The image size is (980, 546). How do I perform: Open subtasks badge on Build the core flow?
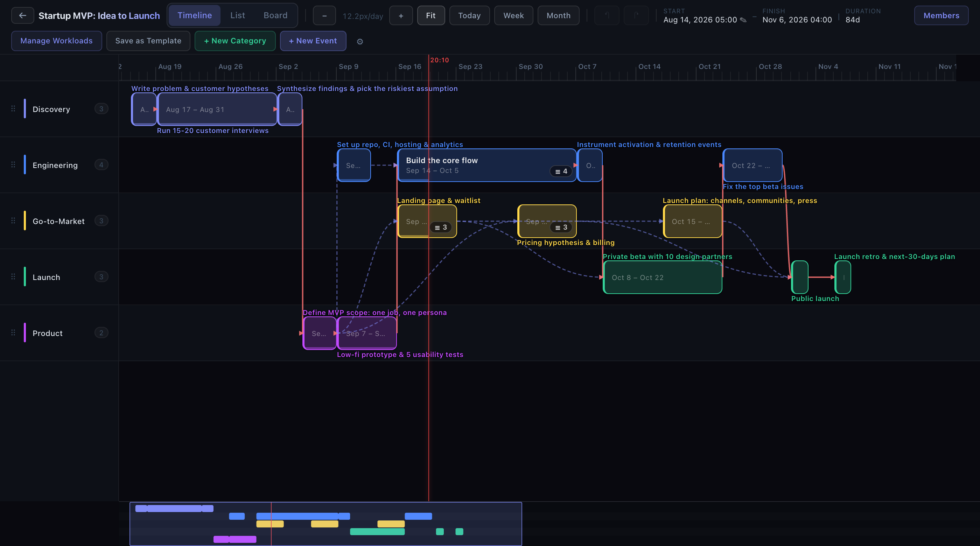[x=561, y=171]
